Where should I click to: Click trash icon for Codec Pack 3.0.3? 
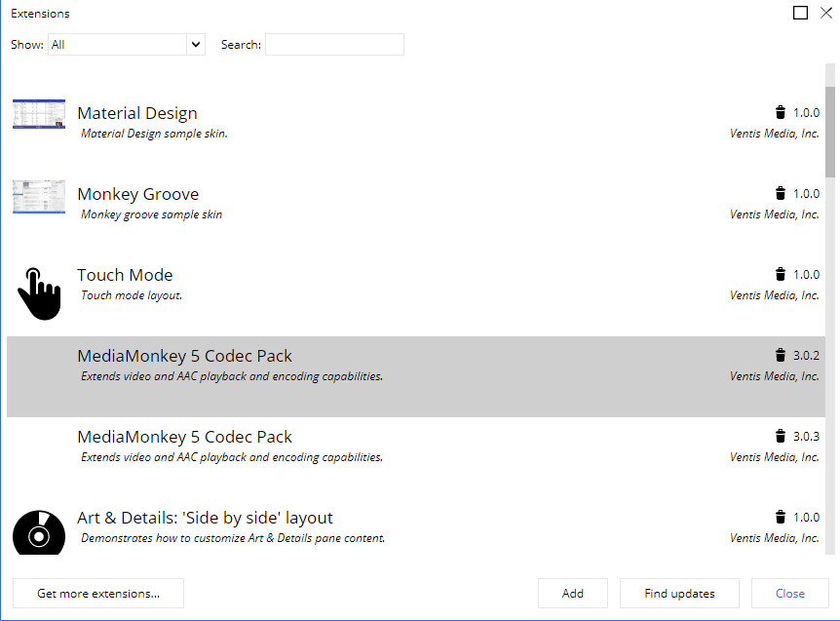click(x=780, y=436)
